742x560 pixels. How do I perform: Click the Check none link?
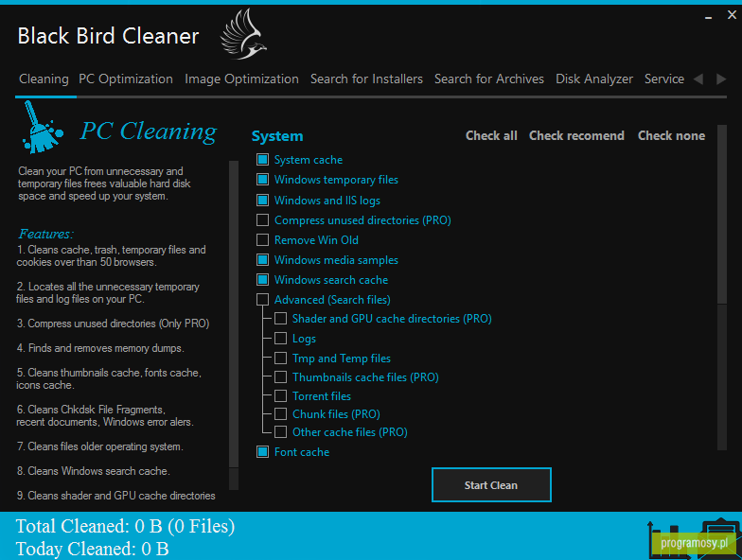(672, 136)
